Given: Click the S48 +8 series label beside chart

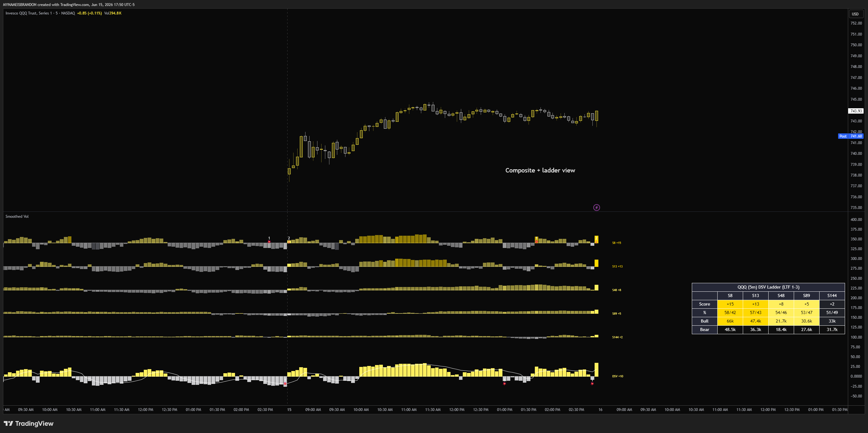Looking at the screenshot, I should (x=616, y=290).
